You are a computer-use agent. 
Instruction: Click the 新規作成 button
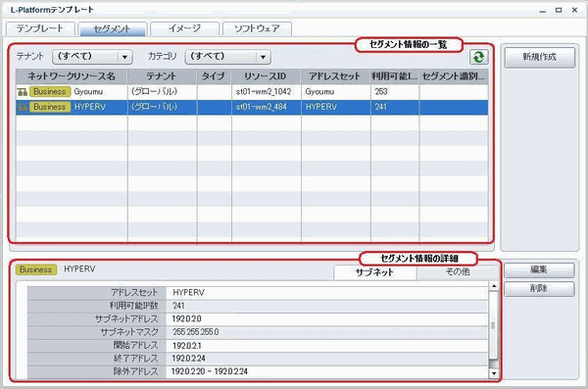(539, 57)
